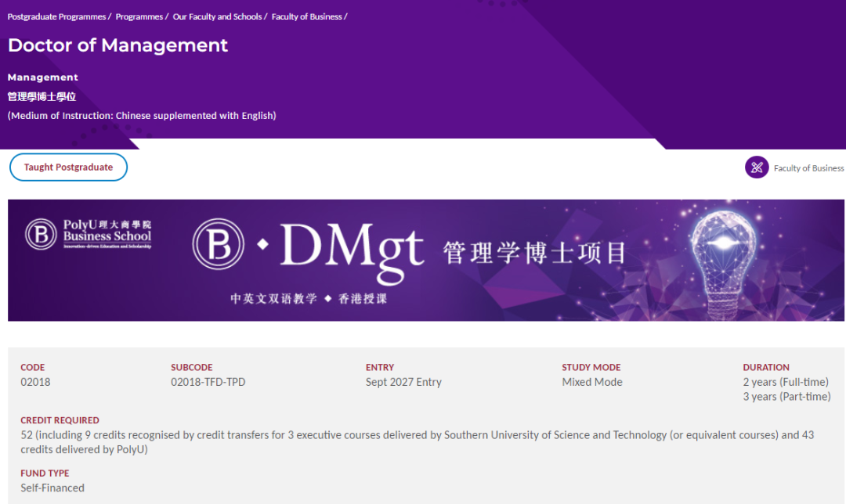Open Our Faculty and Schools breadcrumb
The height and width of the screenshot is (504, 846).
217,16
